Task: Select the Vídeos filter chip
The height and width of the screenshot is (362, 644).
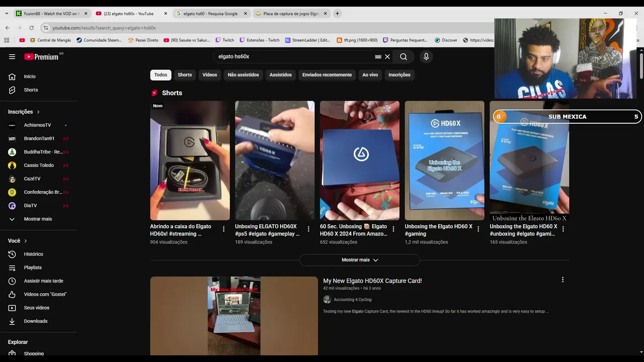Action: click(210, 75)
